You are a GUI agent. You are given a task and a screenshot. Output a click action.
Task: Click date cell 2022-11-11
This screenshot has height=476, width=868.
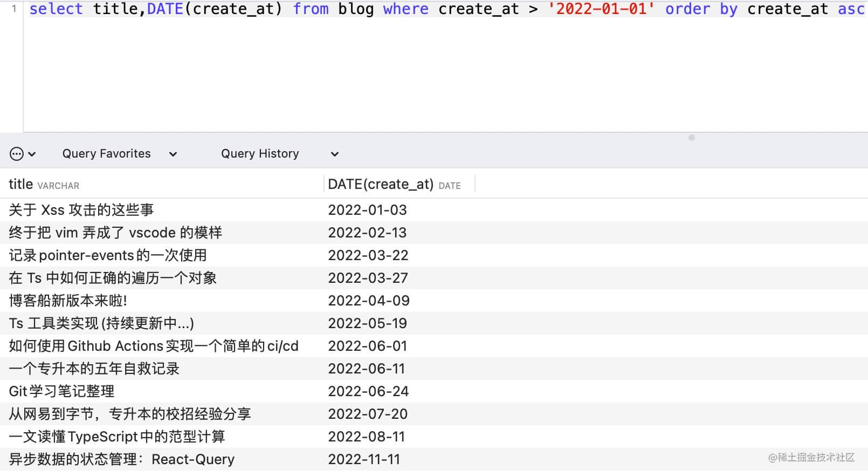tap(364, 459)
